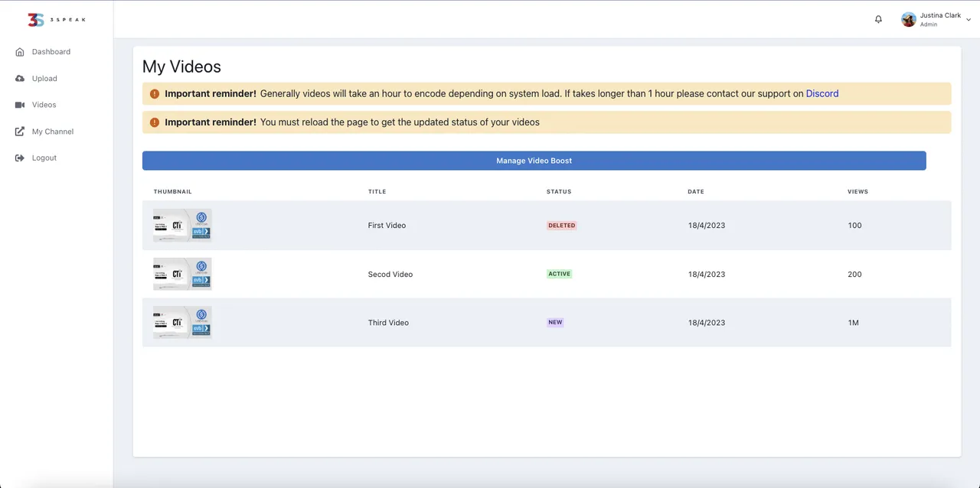Choose Logout in the sidebar
This screenshot has height=488, width=980.
(44, 158)
